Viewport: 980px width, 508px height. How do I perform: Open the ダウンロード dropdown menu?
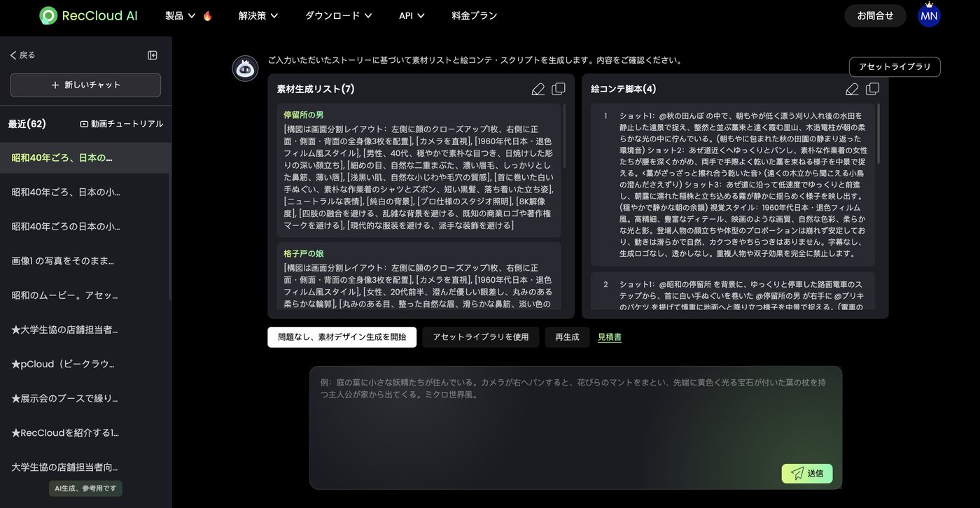339,15
